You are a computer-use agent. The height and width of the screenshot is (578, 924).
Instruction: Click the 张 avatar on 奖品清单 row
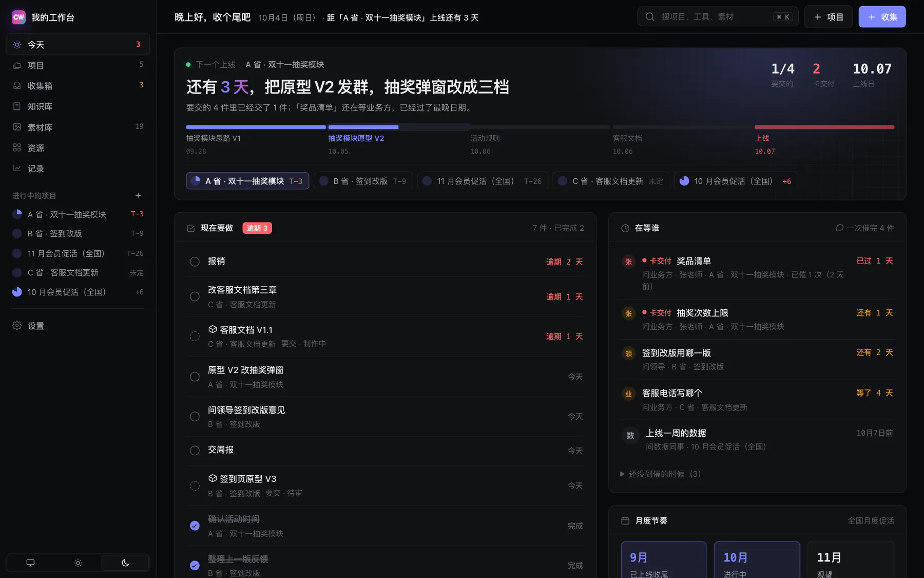(x=628, y=262)
